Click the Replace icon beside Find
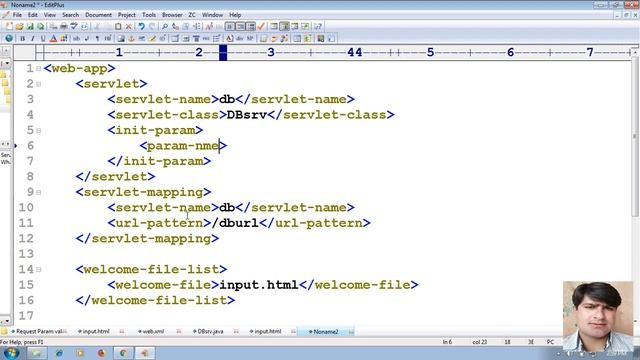Viewport: 640px width, 360px height. point(175,27)
